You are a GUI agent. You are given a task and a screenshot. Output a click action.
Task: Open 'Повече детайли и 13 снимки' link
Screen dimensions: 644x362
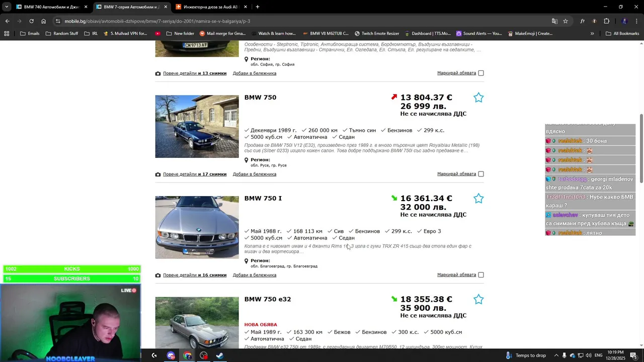click(x=195, y=73)
